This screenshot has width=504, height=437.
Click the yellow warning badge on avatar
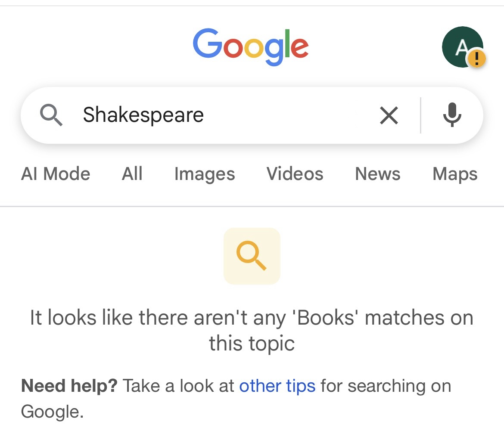pyautogui.click(x=476, y=59)
